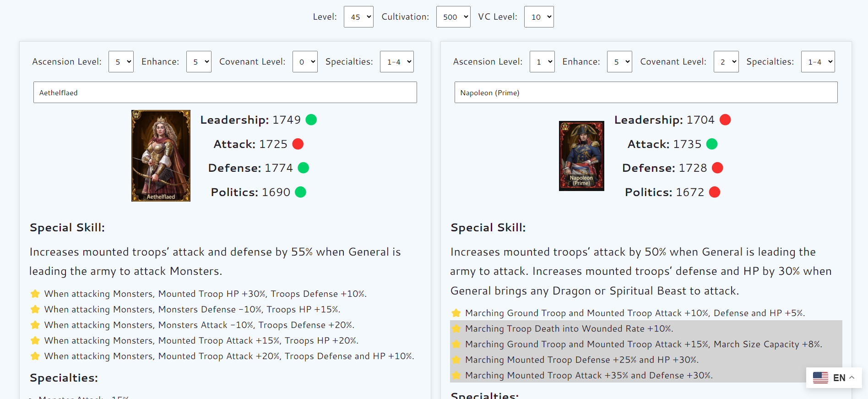Click the US flag language icon
Image resolution: width=868 pixels, height=399 pixels.
click(x=820, y=377)
